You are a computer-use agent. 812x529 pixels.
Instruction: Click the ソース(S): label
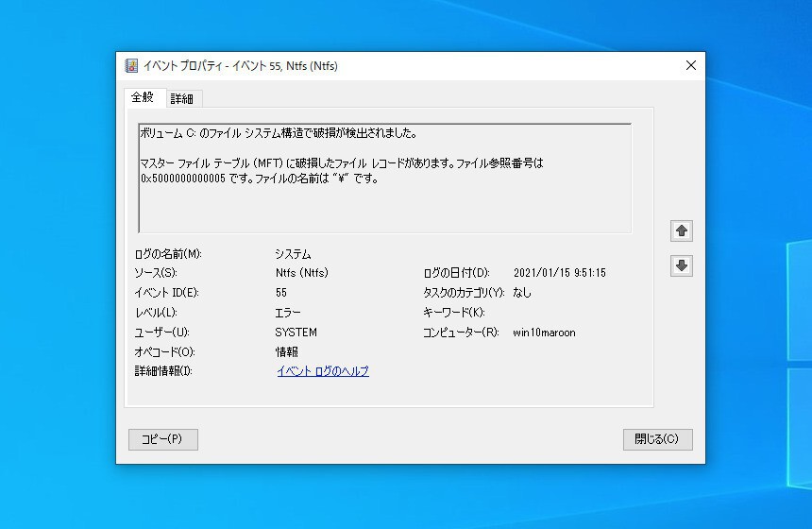click(x=156, y=273)
